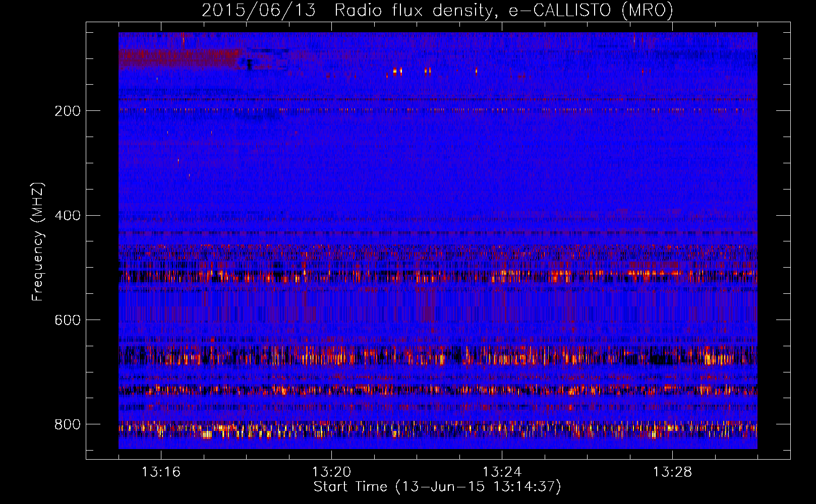Click the "Start Time (13-Jun-15 13:14:37)" axis label
This screenshot has height=504, width=816.
[x=437, y=487]
